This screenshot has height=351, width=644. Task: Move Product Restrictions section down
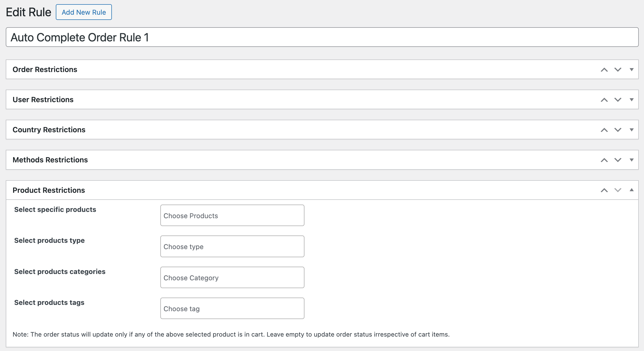coord(618,190)
